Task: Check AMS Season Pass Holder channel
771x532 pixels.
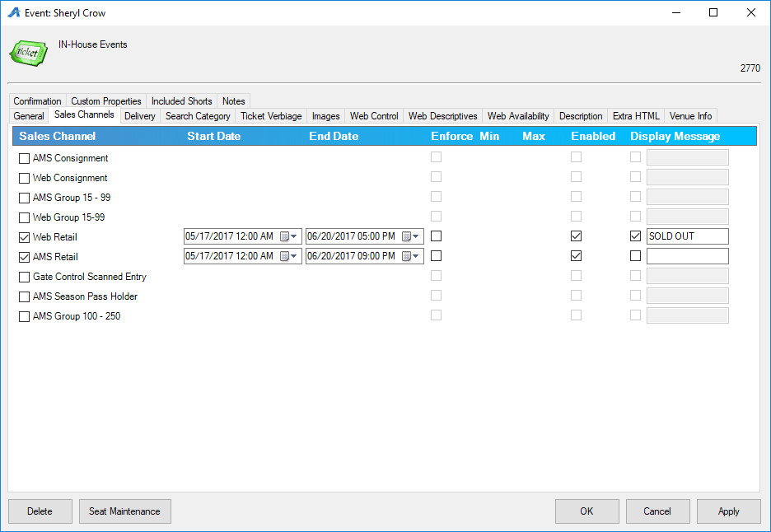Action: (x=24, y=296)
